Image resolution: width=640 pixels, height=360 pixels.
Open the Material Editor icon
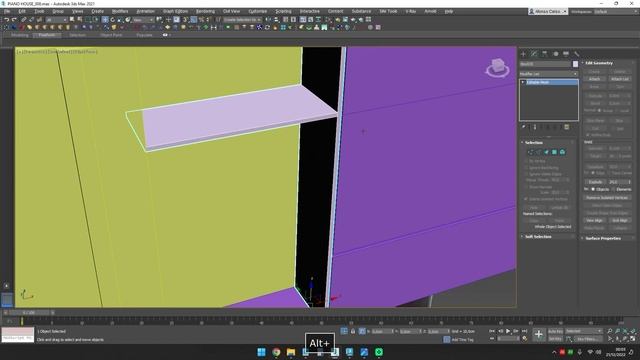329,19
